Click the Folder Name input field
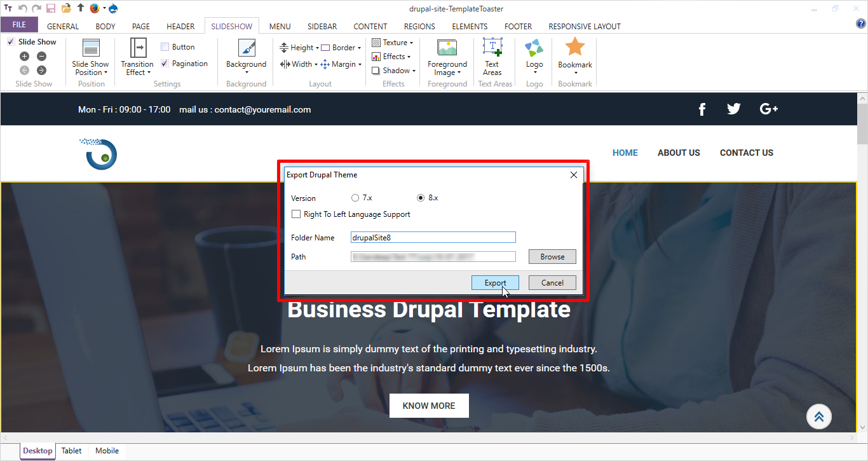Image resolution: width=868 pixels, height=461 pixels. click(433, 238)
